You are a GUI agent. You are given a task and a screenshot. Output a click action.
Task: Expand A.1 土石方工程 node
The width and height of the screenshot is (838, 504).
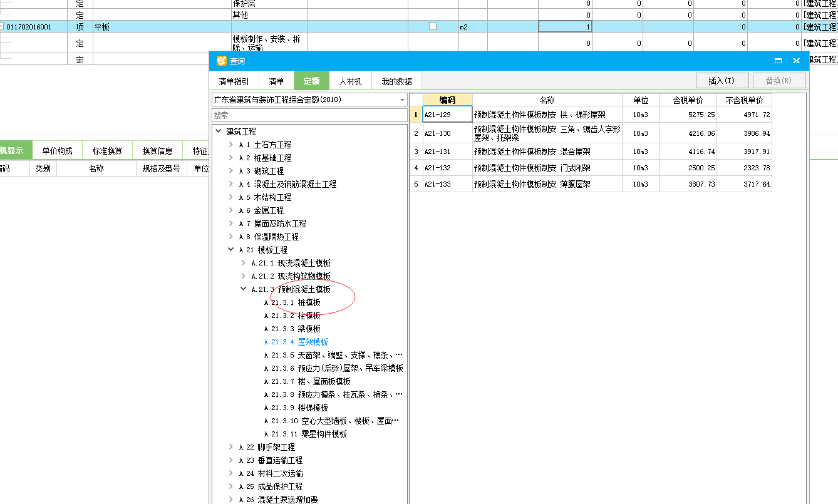coord(230,145)
